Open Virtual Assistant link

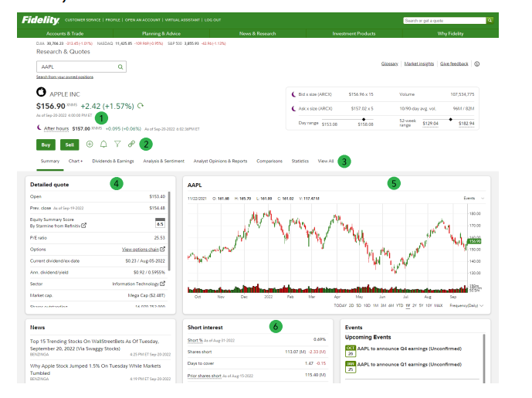(182, 20)
